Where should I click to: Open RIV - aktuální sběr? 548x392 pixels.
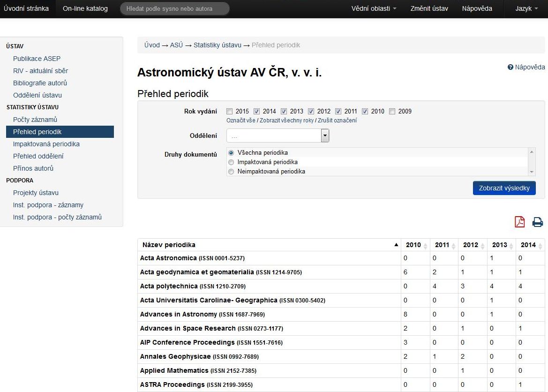40,71
